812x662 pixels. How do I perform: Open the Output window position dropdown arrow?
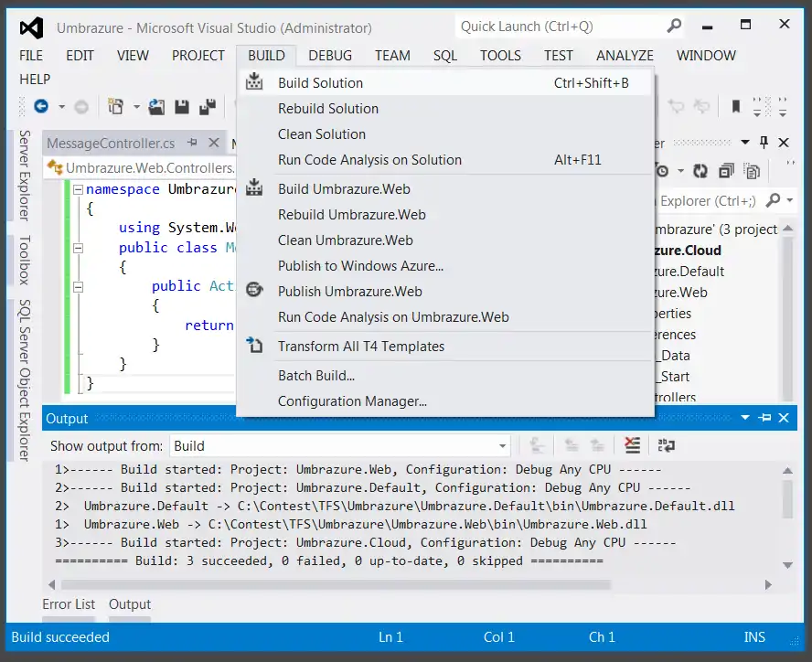pyautogui.click(x=745, y=418)
